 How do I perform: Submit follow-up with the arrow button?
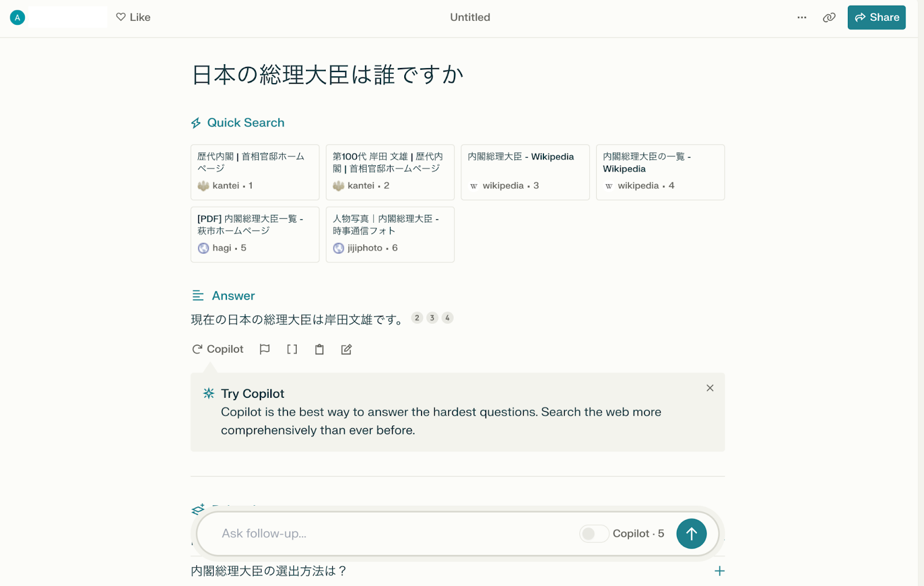pyautogui.click(x=691, y=533)
